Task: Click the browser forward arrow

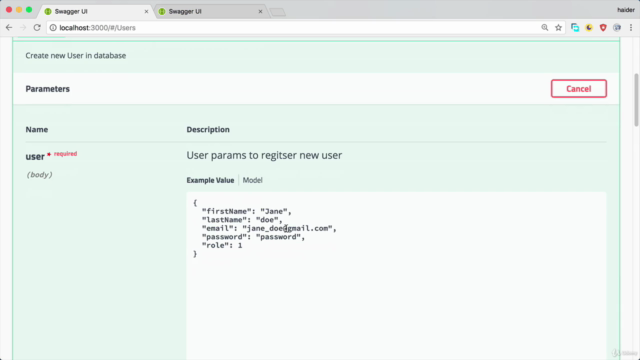Action: 23,28
